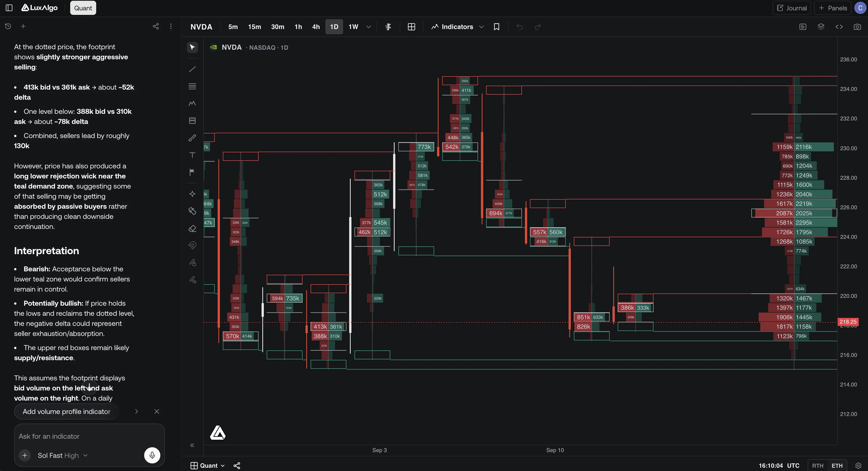
Task: Collapse the drawing toolbar double-chevron
Action: coord(192,445)
